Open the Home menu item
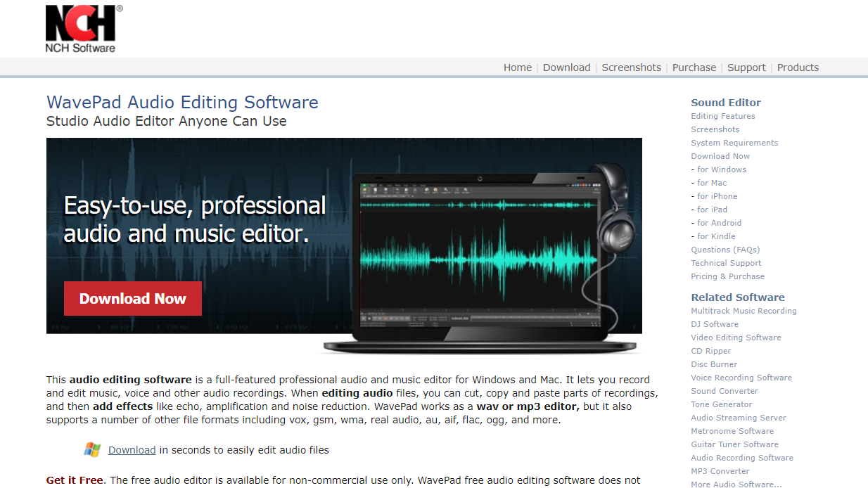This screenshot has width=868, height=488. [x=518, y=68]
